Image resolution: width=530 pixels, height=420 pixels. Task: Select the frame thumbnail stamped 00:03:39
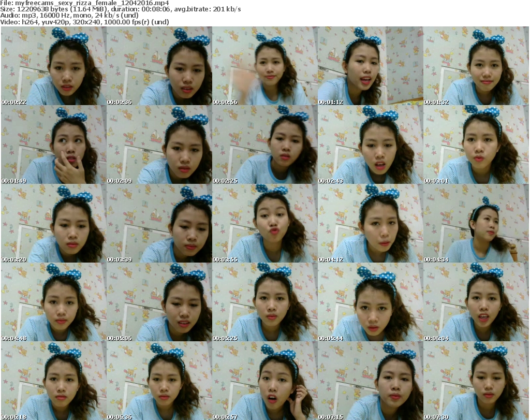coord(159,223)
